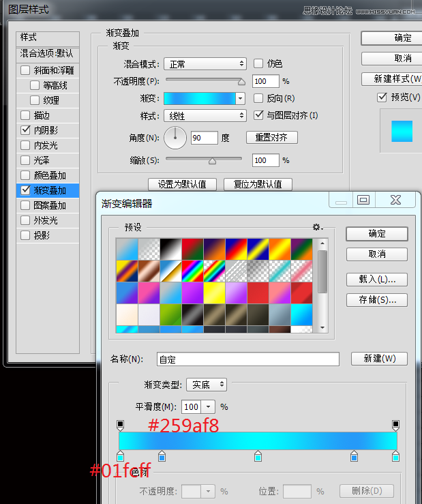Click 载入(L)... button

(377, 280)
